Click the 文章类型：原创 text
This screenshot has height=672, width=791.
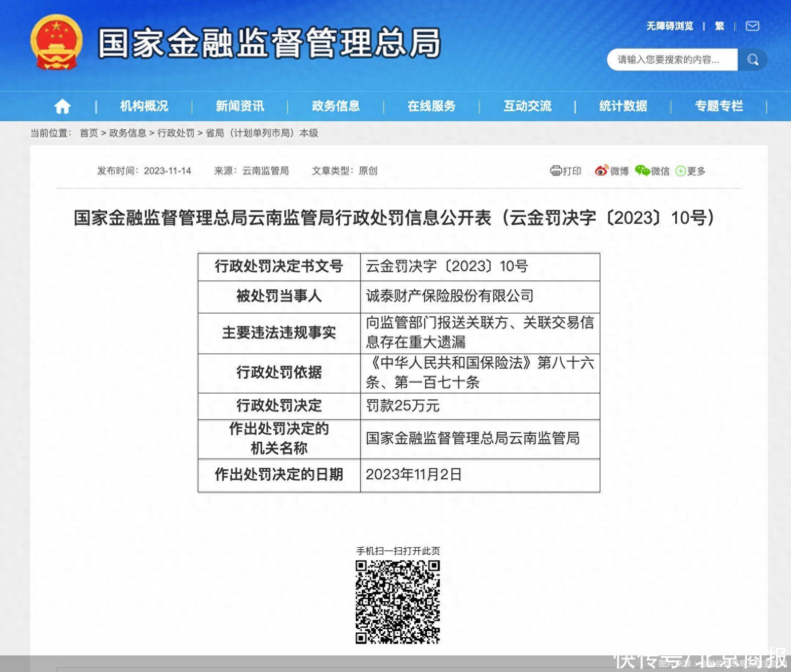[x=345, y=171]
